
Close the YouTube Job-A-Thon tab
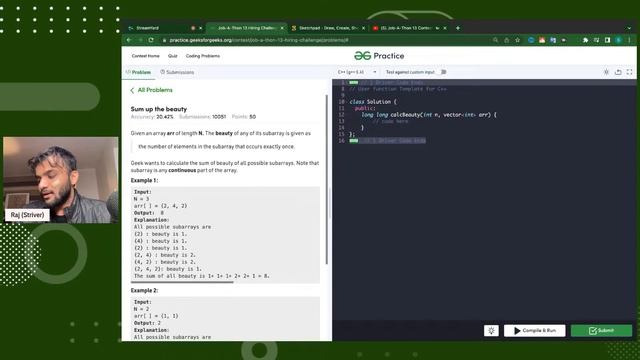pos(445,28)
